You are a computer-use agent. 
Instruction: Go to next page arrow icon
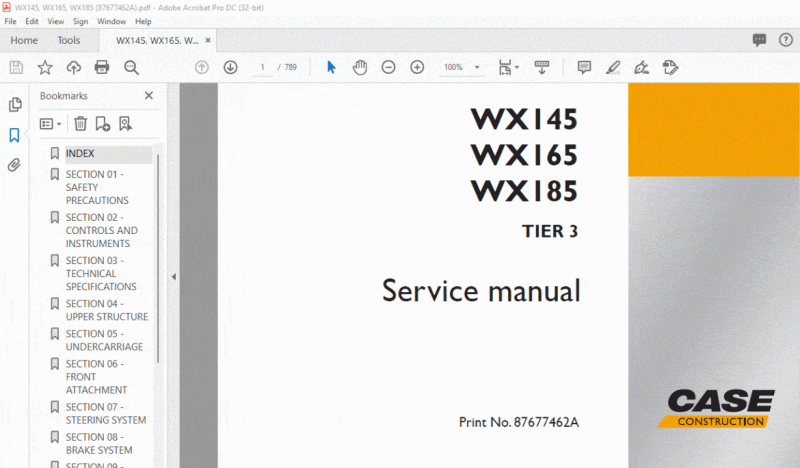pyautogui.click(x=231, y=67)
